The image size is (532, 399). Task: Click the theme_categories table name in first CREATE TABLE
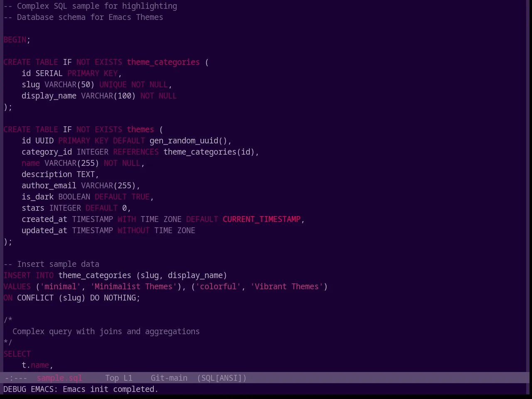coord(163,62)
